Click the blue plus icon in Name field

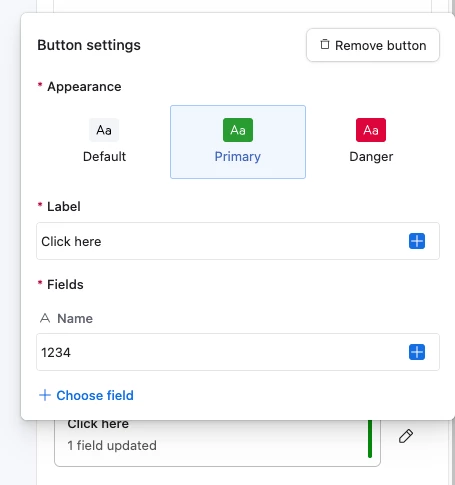pos(417,352)
